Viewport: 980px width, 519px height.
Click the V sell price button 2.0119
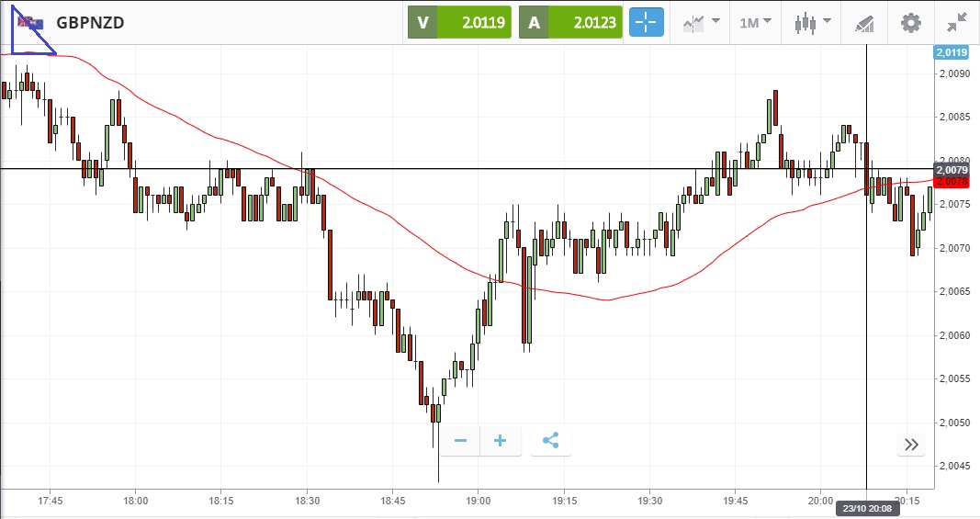(459, 23)
